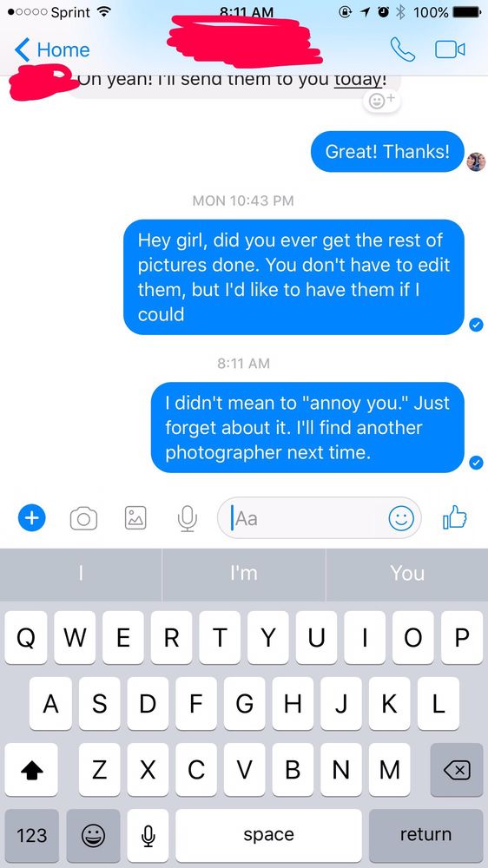This screenshot has width=488, height=868.
Task: Go back to Home with chevron
Action: click(x=52, y=49)
